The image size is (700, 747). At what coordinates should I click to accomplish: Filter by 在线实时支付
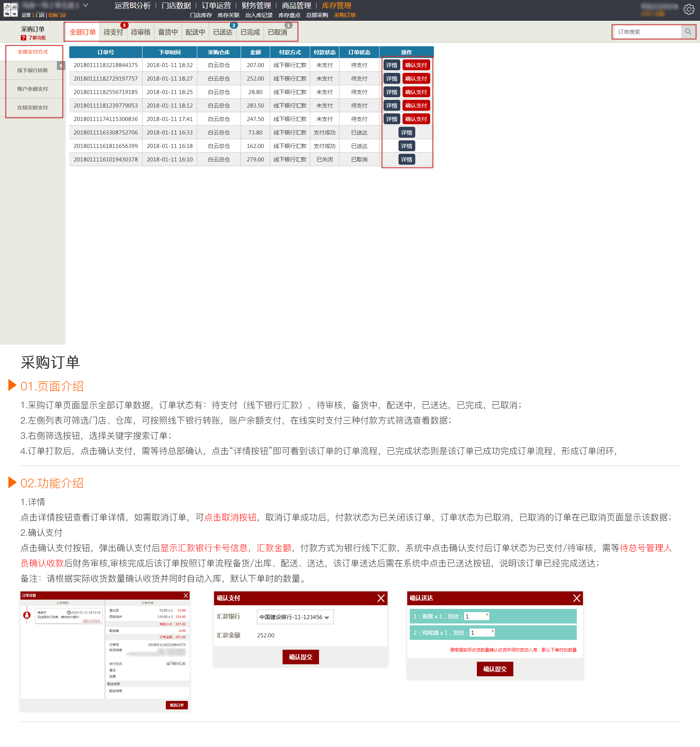(x=33, y=107)
